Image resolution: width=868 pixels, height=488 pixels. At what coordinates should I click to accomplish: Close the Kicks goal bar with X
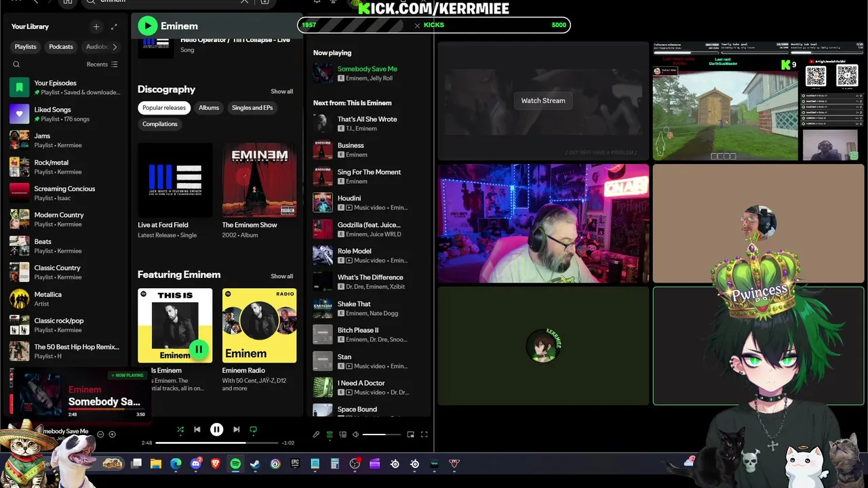pyautogui.click(x=417, y=25)
